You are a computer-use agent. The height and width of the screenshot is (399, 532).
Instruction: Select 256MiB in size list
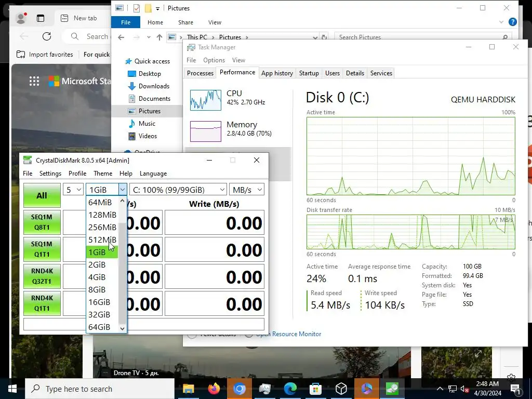(102, 228)
